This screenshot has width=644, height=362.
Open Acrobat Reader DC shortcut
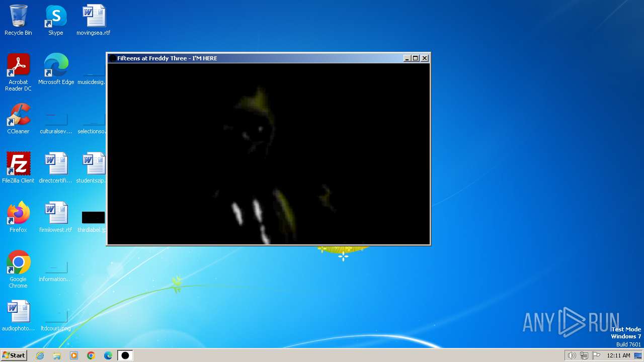click(x=18, y=72)
